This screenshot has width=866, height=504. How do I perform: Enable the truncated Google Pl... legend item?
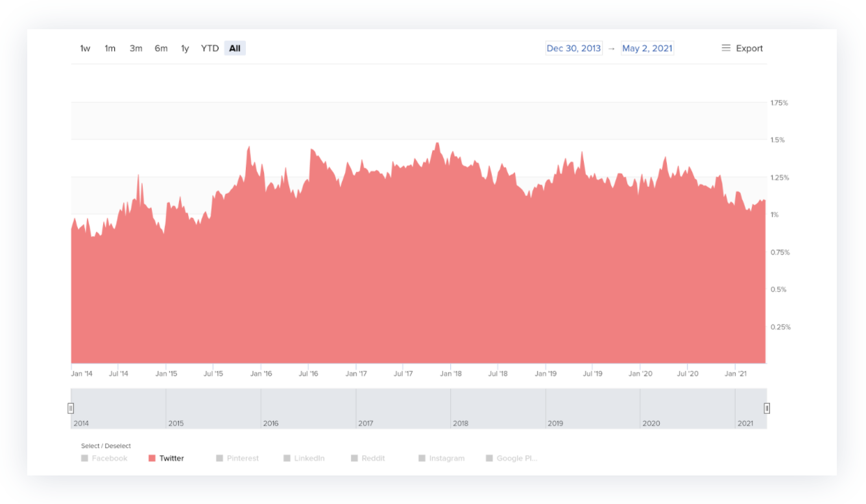click(512, 458)
